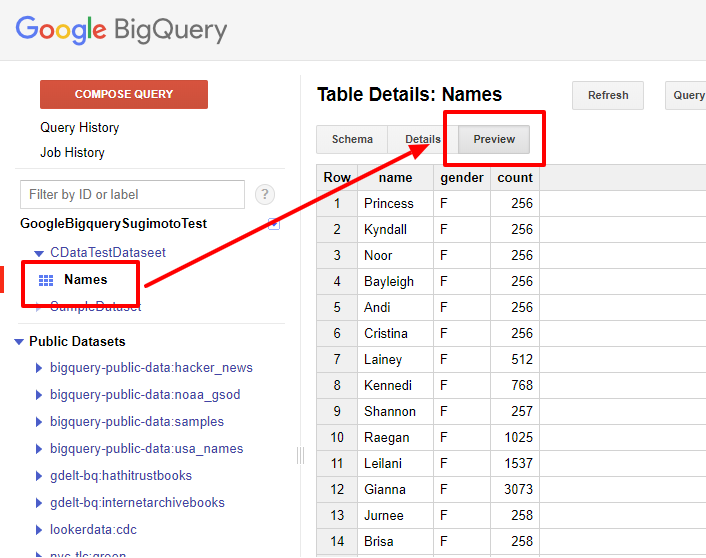
Task: Click the Google BigQuery logo
Action: coord(122,31)
